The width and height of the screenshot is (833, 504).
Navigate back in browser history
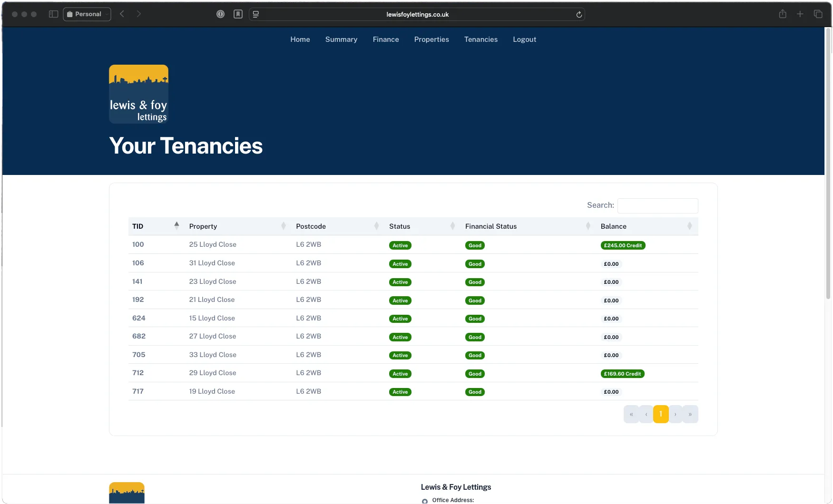point(122,14)
